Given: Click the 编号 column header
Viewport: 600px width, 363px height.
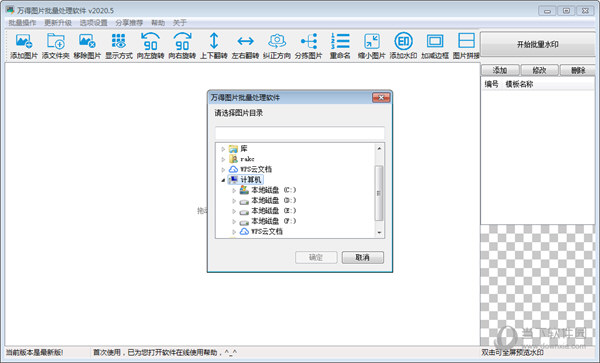Looking at the screenshot, I should click(492, 84).
